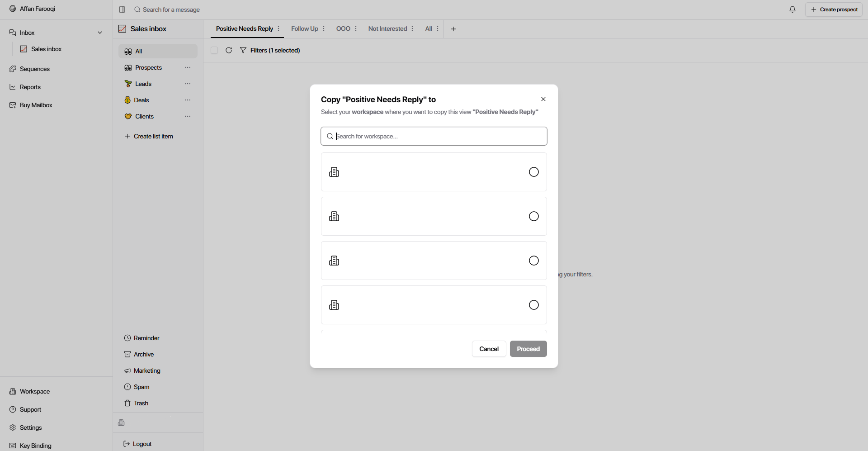Select the third workspace radio button
Screen dimensions: 868x451
pyautogui.click(x=533, y=261)
